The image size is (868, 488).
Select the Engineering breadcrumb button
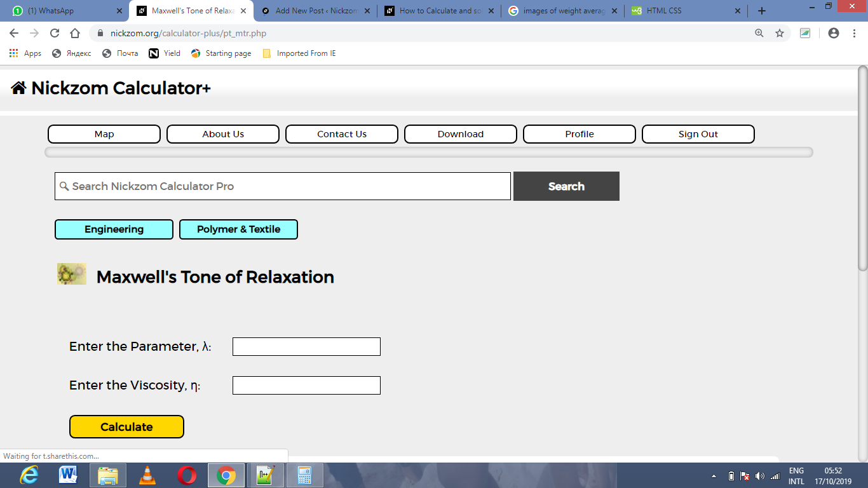(114, 229)
